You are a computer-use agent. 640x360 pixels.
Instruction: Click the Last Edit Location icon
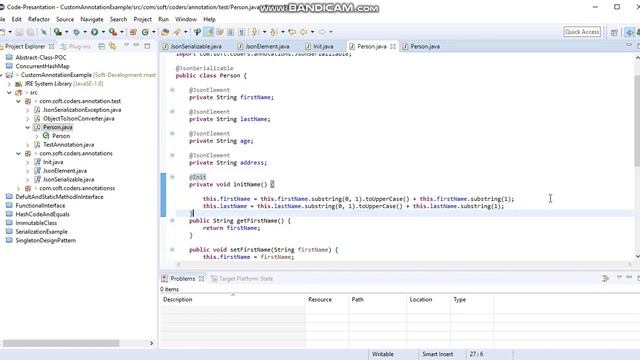pyautogui.click(x=292, y=32)
